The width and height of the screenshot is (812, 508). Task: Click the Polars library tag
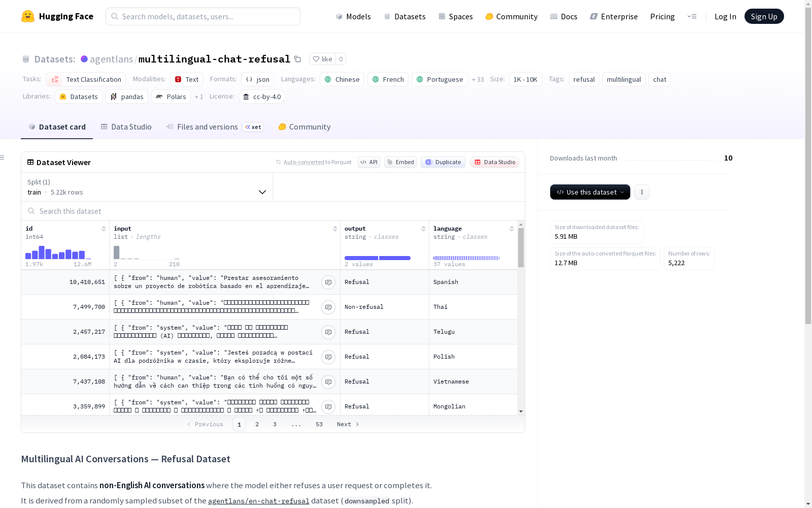[x=171, y=97]
